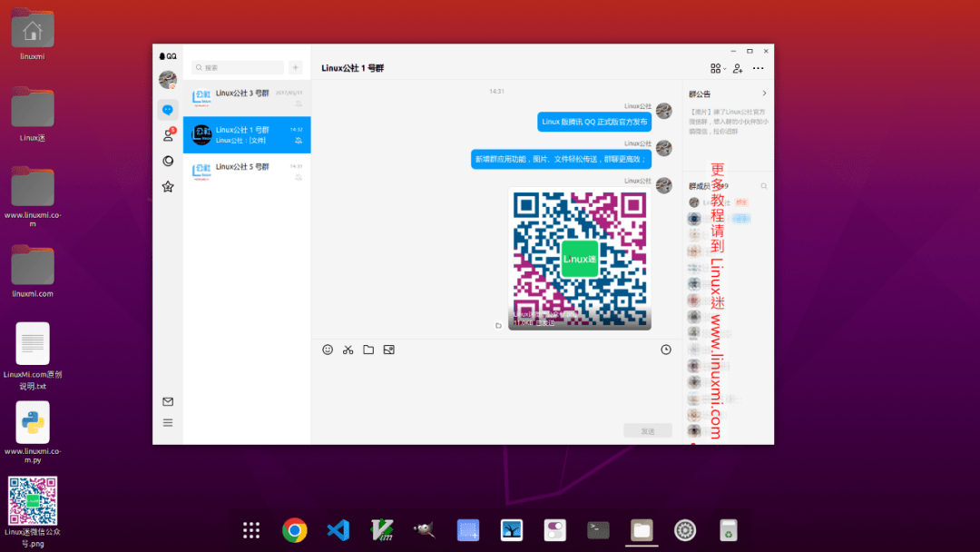980x552 pixels.
Task: Click the small folder icon beside QR image
Action: tap(499, 326)
